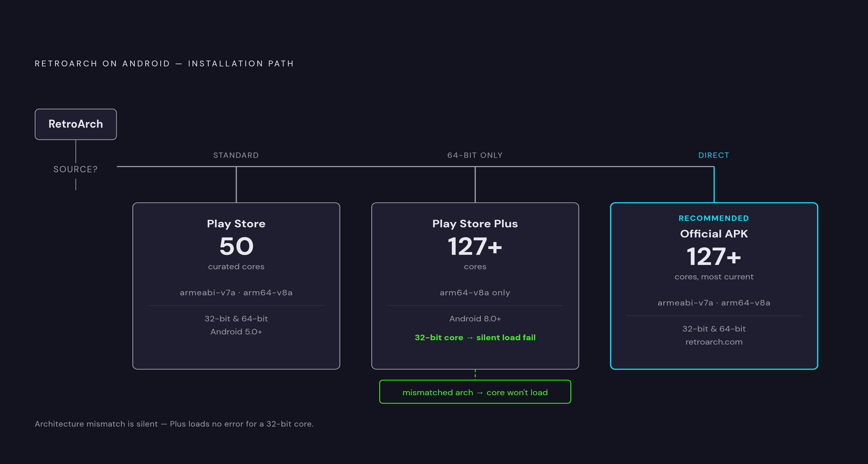Click the cyan 'RECOMMENDED' badge
Screen dimensions: 868x464
coord(714,218)
